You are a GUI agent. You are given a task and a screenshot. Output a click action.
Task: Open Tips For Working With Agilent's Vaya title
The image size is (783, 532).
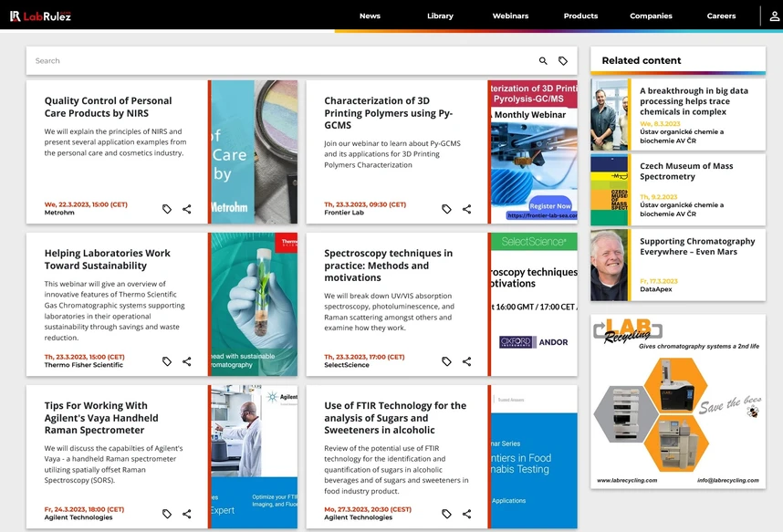tap(101, 418)
